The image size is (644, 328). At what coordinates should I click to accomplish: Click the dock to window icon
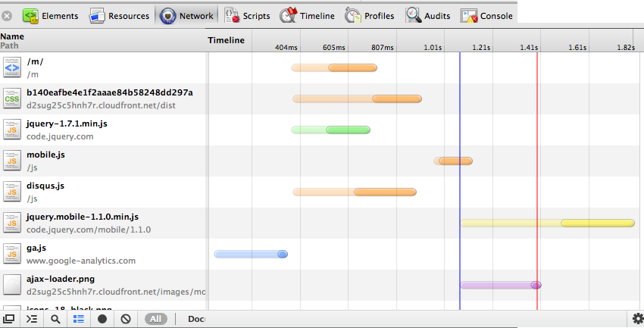click(x=10, y=319)
